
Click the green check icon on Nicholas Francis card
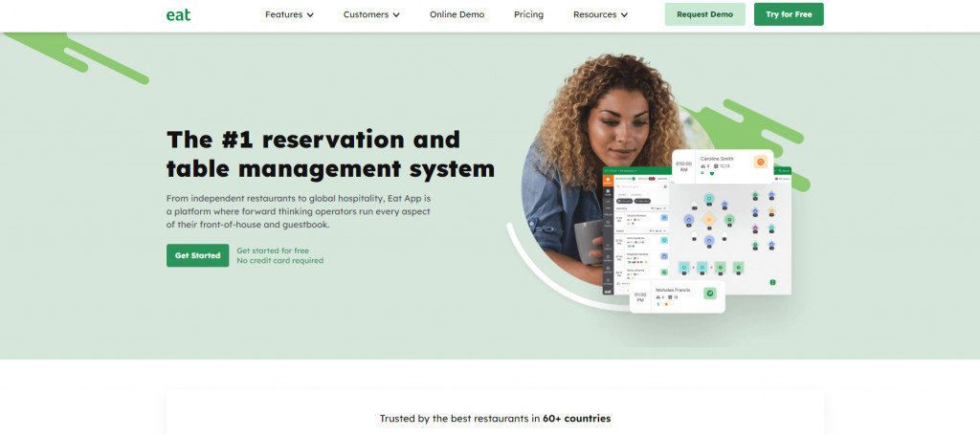[709, 294]
